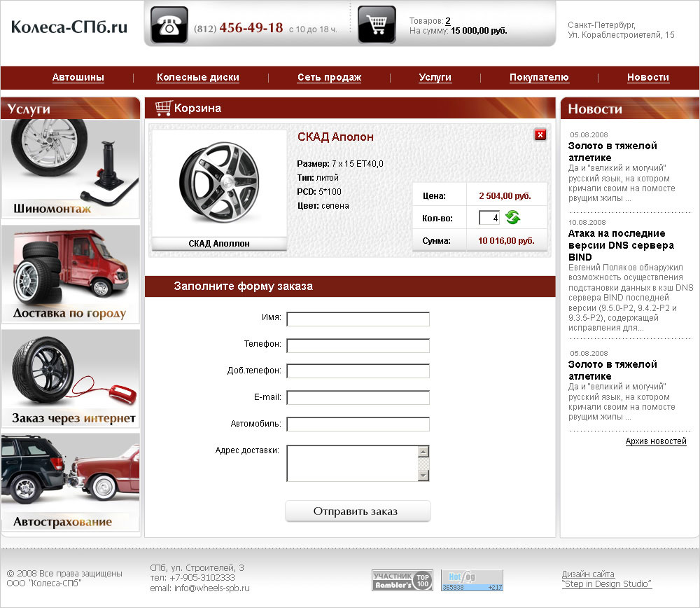Click the cart total 15 000,00 руб.

pyautogui.click(x=479, y=31)
